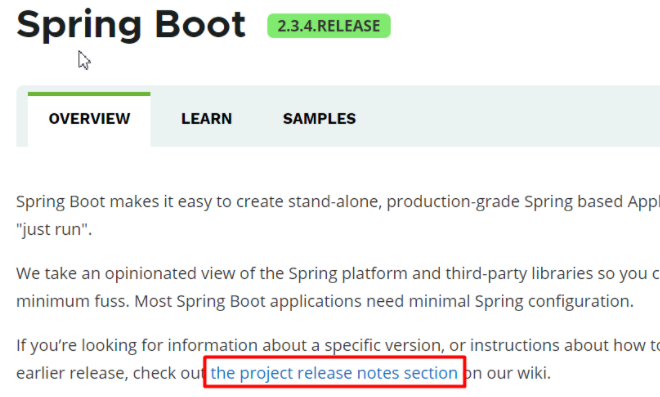Click the 2.3.4.RELEASE version badge

tap(329, 26)
